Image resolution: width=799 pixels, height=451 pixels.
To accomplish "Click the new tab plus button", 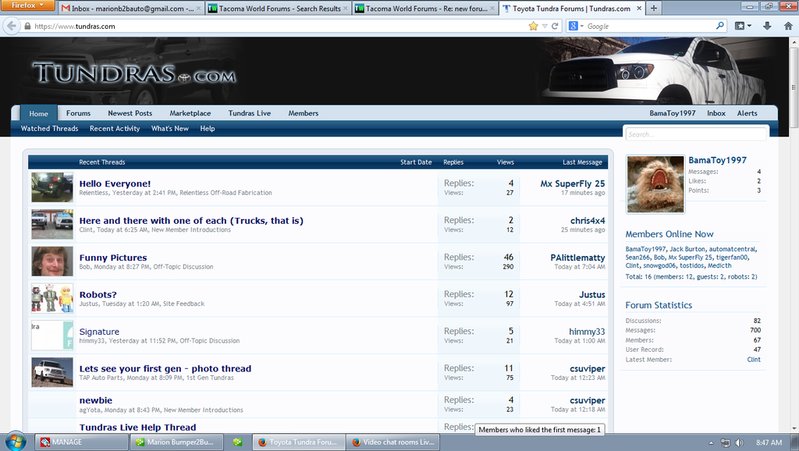I will click(654, 8).
